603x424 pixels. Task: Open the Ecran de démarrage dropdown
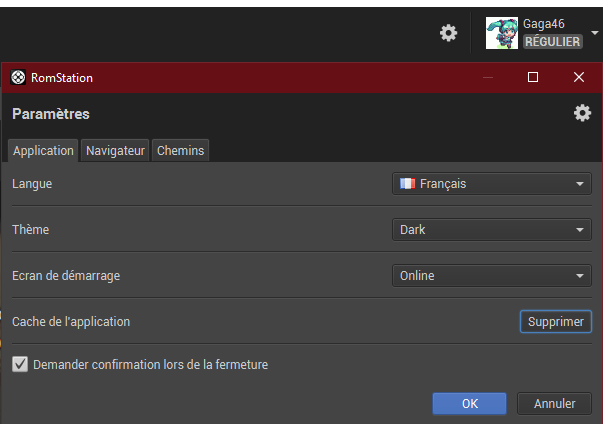click(491, 276)
